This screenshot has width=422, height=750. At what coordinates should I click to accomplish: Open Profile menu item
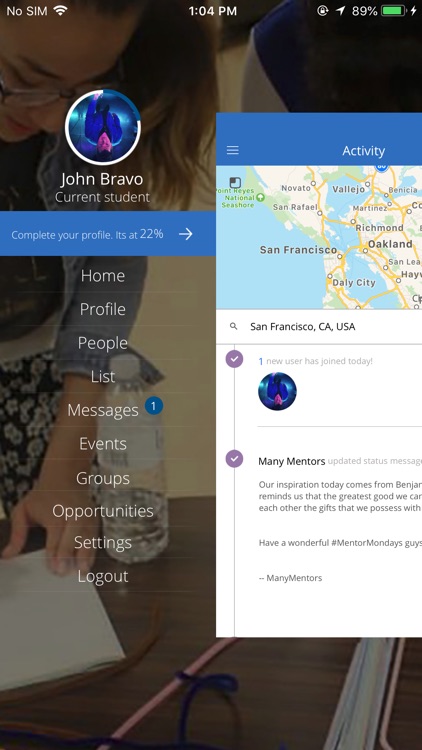click(x=103, y=309)
